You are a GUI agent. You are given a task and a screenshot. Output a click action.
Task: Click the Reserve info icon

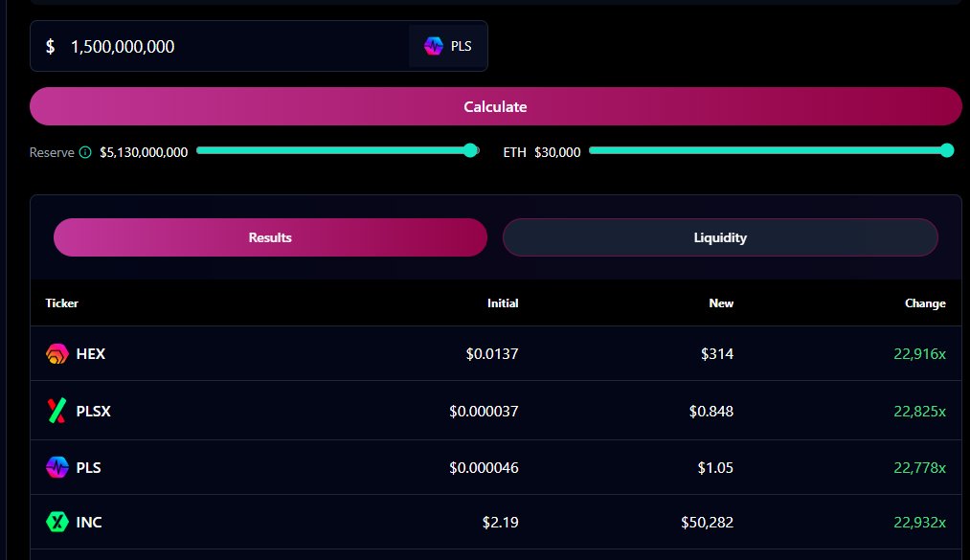85,152
